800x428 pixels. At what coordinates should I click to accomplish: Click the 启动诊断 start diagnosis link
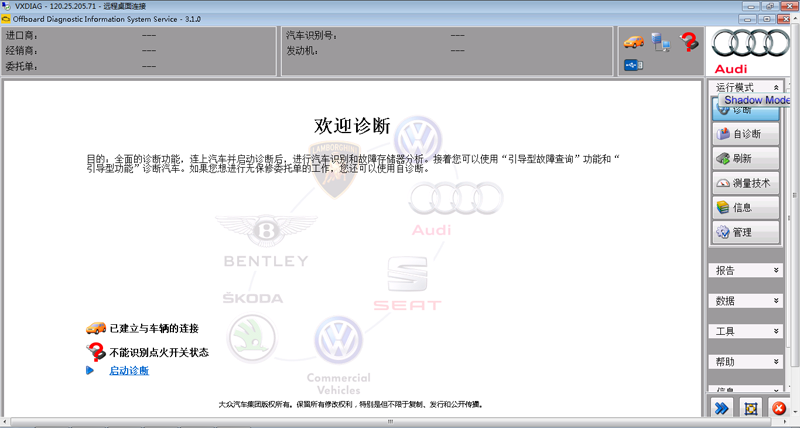click(129, 371)
